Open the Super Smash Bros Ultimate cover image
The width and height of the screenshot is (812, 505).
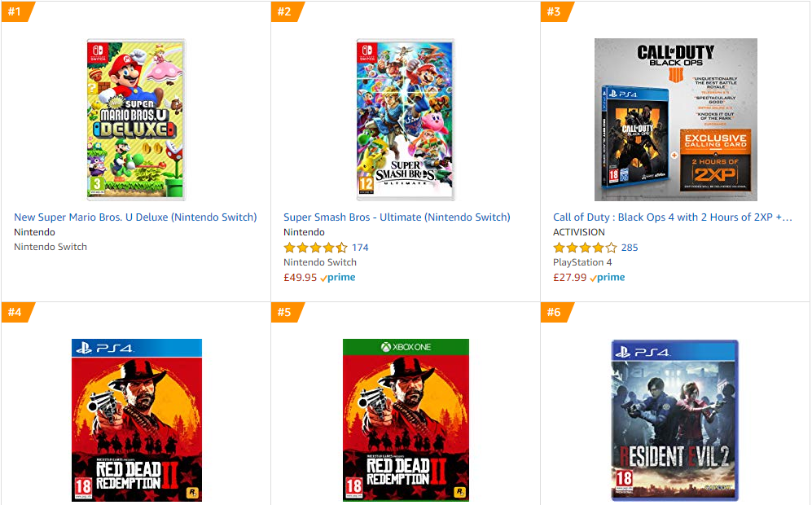(x=406, y=120)
